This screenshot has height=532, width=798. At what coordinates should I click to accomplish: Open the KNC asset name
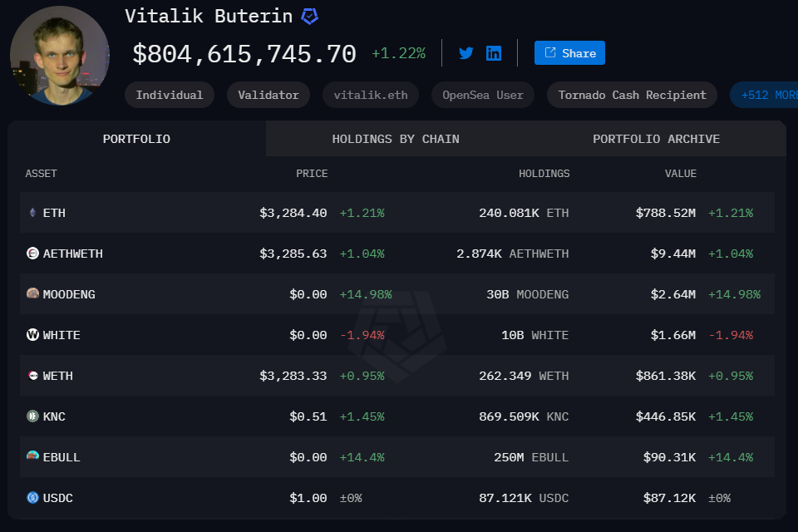tap(54, 416)
